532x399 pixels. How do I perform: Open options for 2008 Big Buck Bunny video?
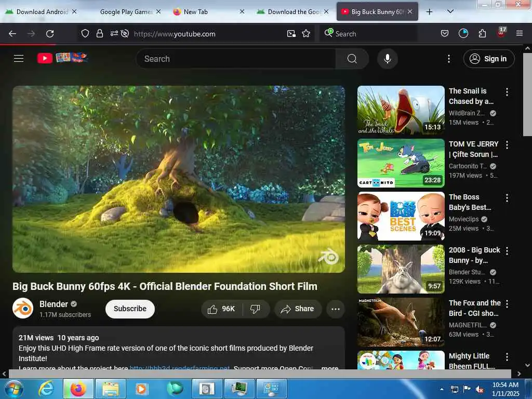coord(507,251)
